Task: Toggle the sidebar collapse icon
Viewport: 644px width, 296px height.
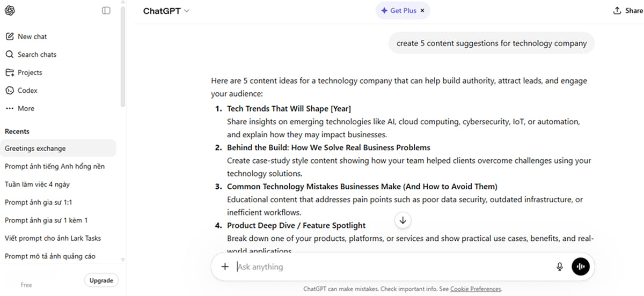Action: tap(106, 10)
